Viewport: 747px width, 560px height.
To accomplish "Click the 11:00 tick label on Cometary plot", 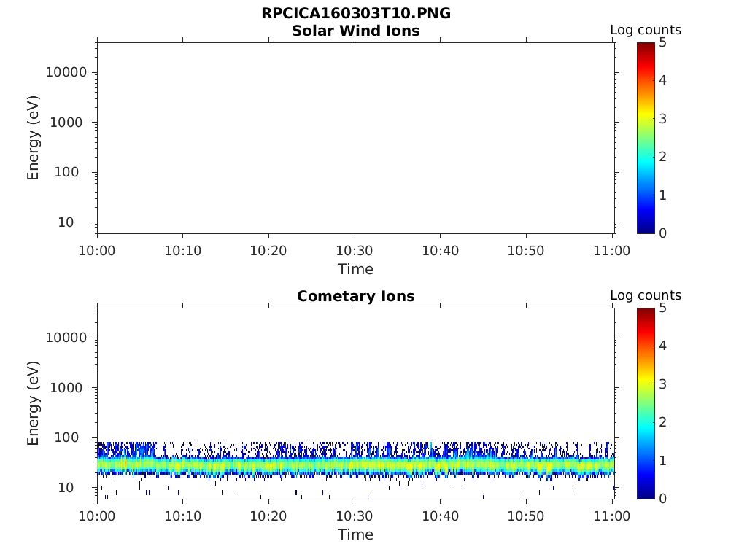I will click(612, 516).
